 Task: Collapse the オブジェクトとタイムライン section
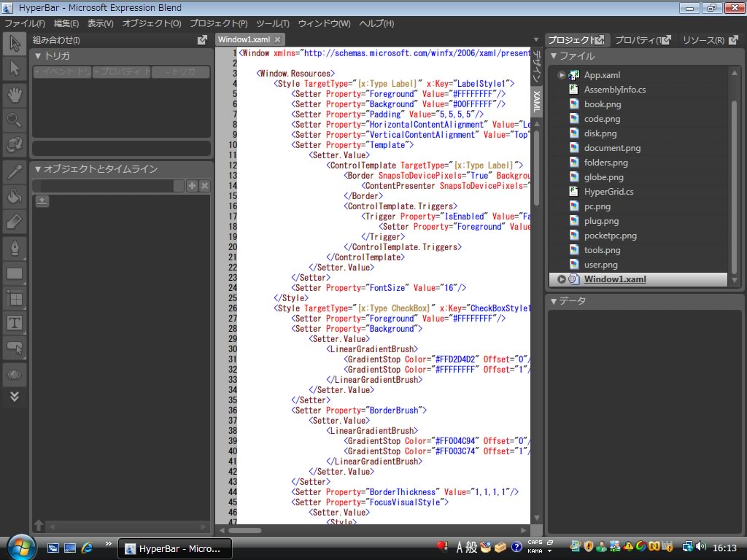[38, 169]
